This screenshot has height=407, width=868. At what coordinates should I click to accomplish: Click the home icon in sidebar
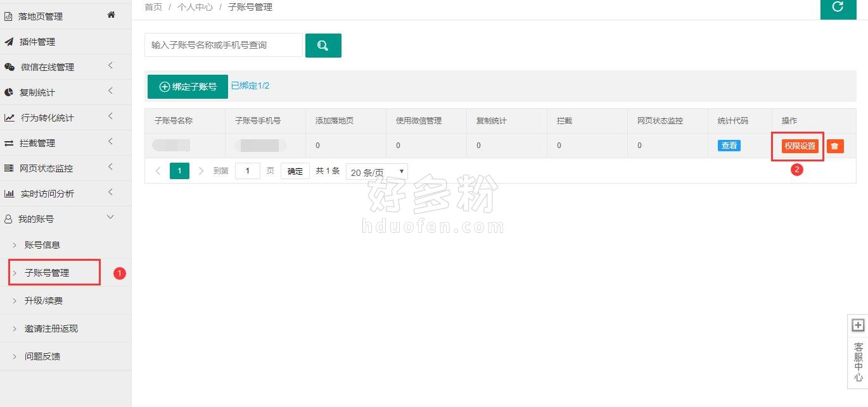pyautogui.click(x=111, y=15)
